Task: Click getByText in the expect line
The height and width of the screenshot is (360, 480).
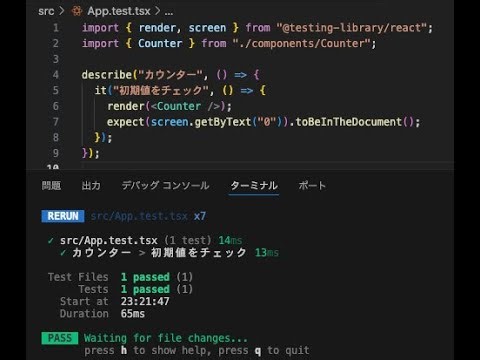Action: point(223,122)
